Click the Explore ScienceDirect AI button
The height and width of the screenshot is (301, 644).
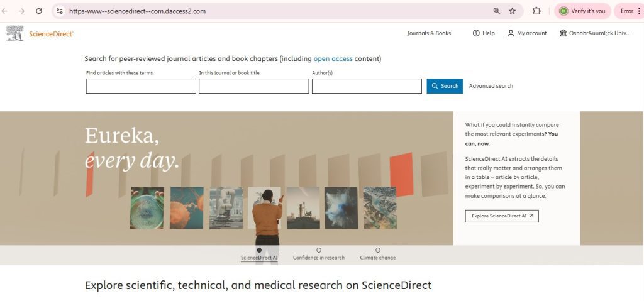[502, 216]
